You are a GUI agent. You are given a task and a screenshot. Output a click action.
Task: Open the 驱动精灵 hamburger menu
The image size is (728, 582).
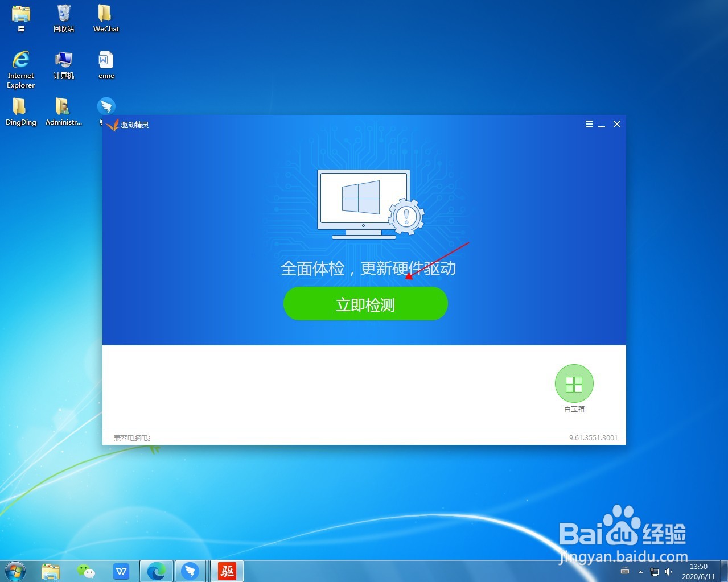coord(589,124)
